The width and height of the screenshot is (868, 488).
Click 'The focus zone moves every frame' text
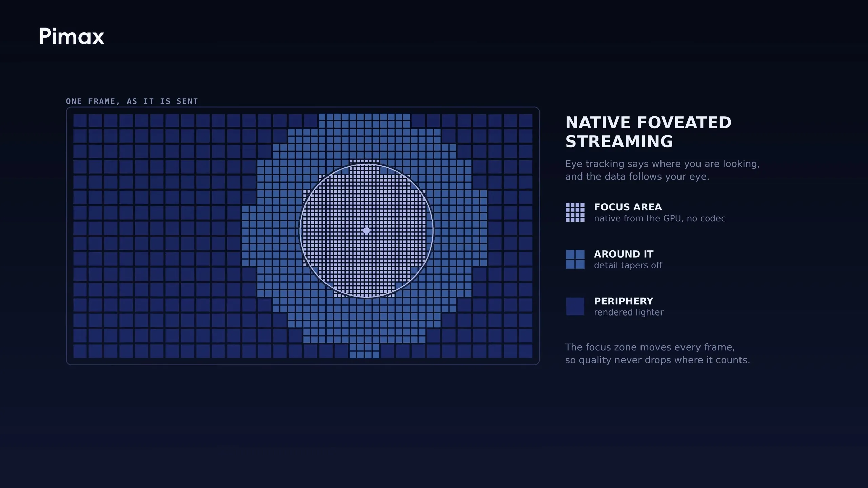click(650, 347)
